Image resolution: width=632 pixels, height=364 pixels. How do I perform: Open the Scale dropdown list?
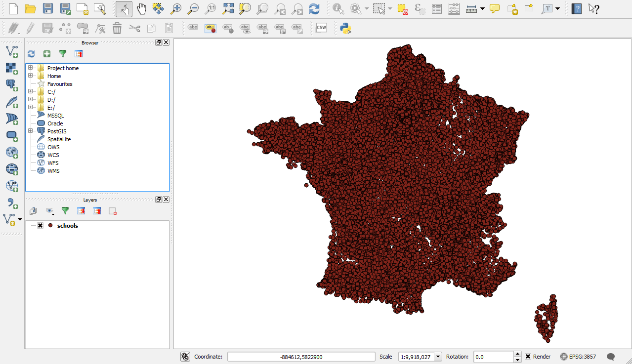(x=438, y=357)
